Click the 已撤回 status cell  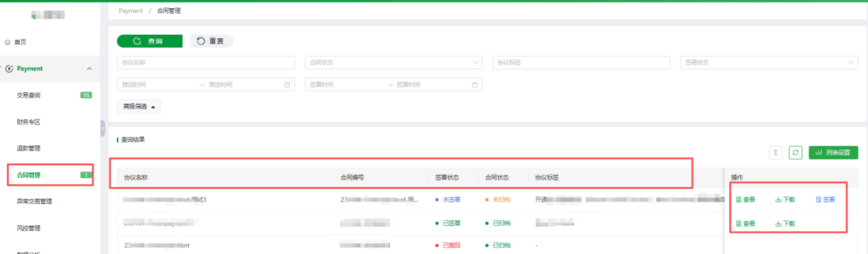[448, 245]
